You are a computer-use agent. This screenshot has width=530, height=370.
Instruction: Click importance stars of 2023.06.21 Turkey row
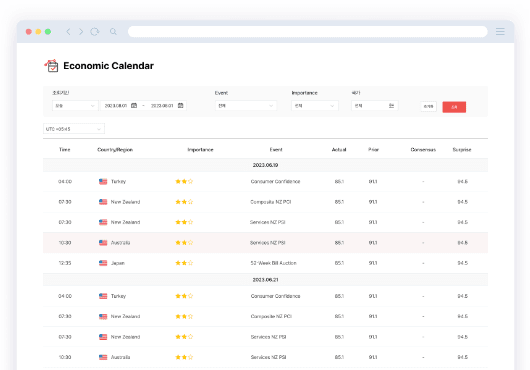click(x=184, y=296)
